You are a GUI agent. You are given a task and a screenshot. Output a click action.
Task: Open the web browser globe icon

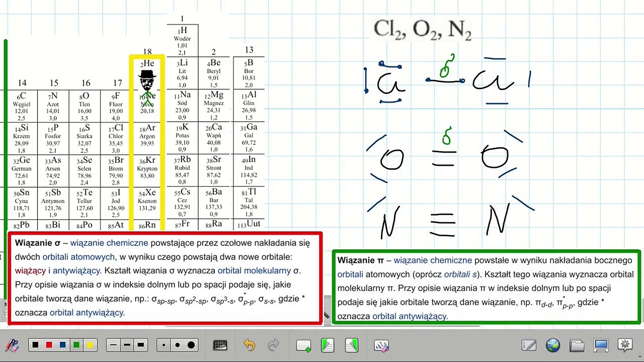tap(553, 345)
